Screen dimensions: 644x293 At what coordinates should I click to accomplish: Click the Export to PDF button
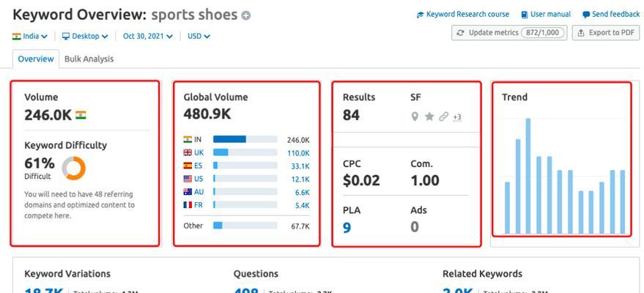point(606,33)
